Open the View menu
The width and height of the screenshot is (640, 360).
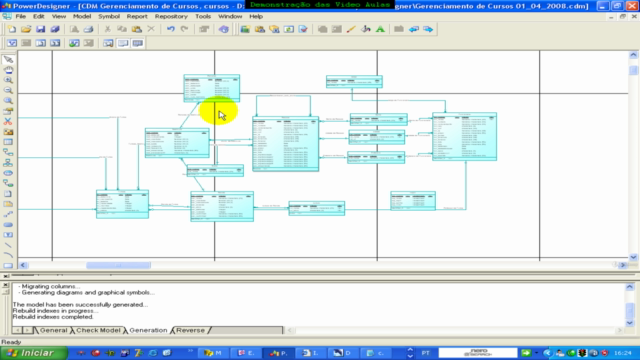(59, 16)
